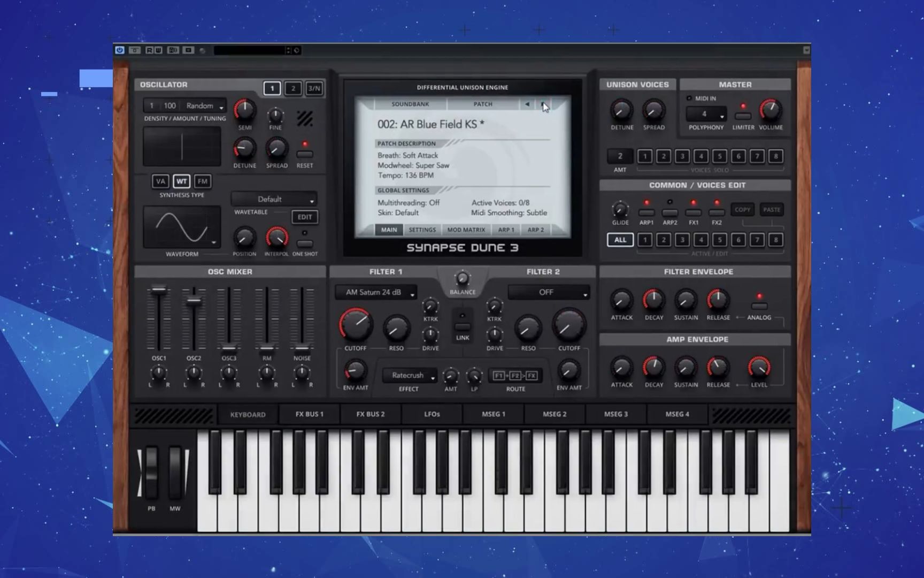Switch to the MOD MATRIX display tab
The height and width of the screenshot is (578, 924).
coord(466,230)
